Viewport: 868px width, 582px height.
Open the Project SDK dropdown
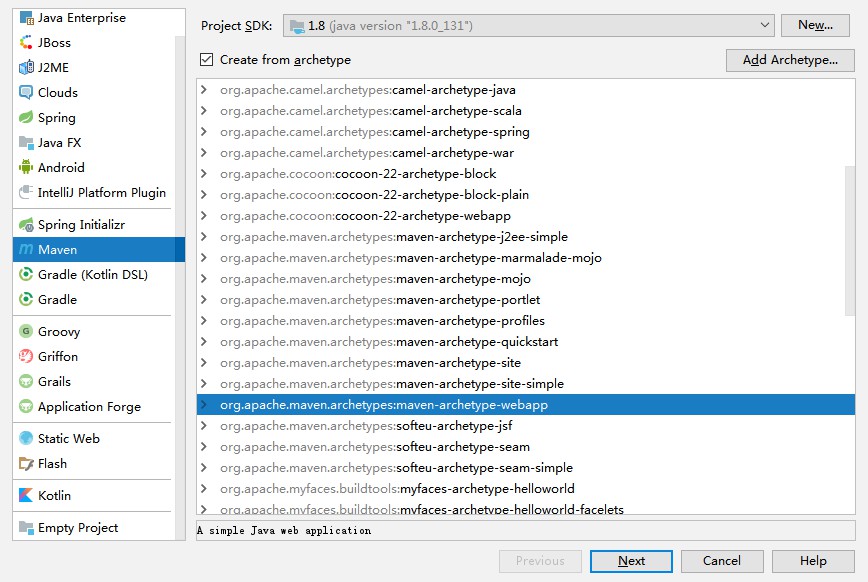coord(764,25)
